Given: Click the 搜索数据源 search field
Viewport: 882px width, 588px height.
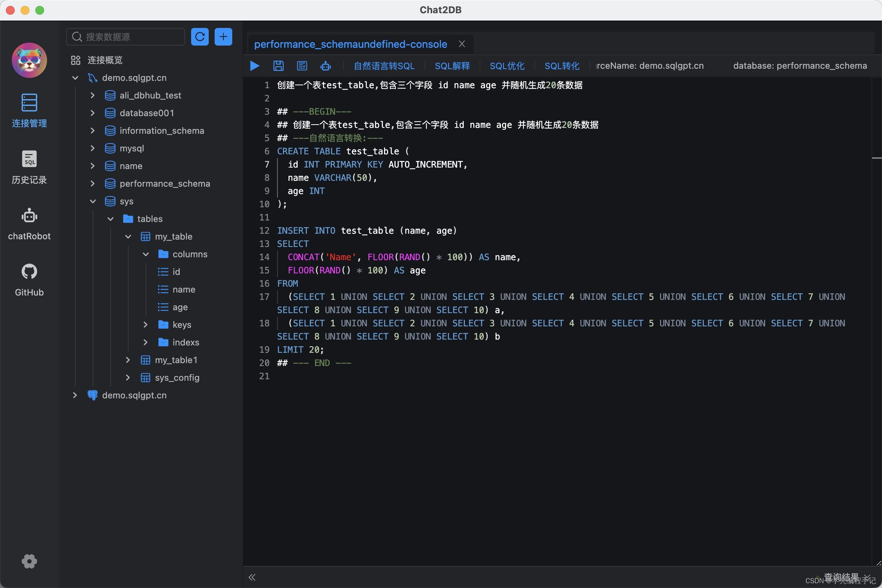Looking at the screenshot, I should [125, 36].
